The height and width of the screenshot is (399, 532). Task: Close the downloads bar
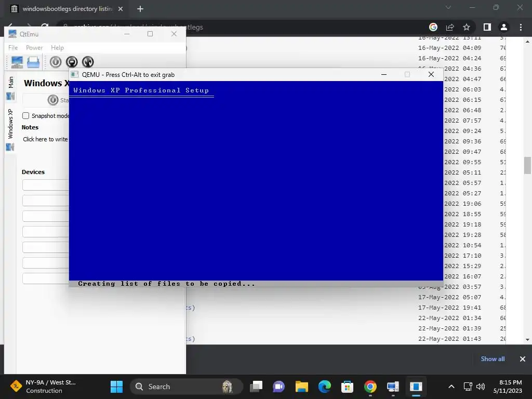click(523, 359)
